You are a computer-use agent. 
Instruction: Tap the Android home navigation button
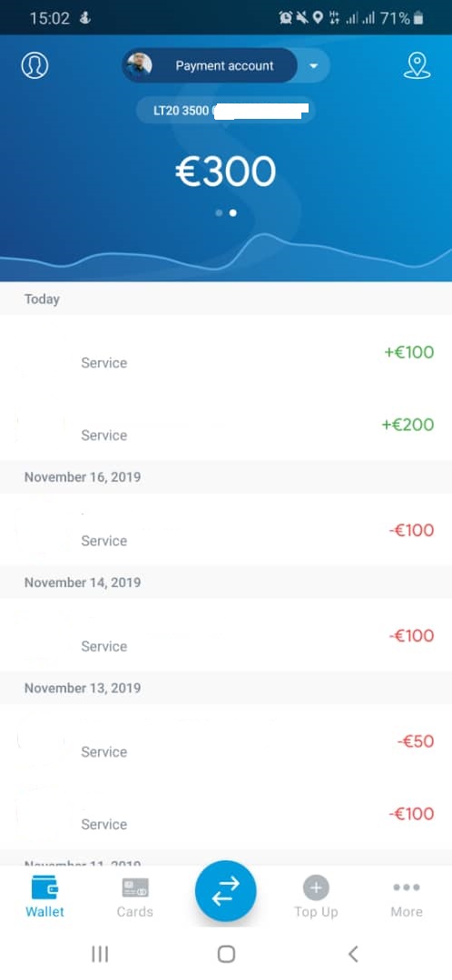tap(226, 954)
